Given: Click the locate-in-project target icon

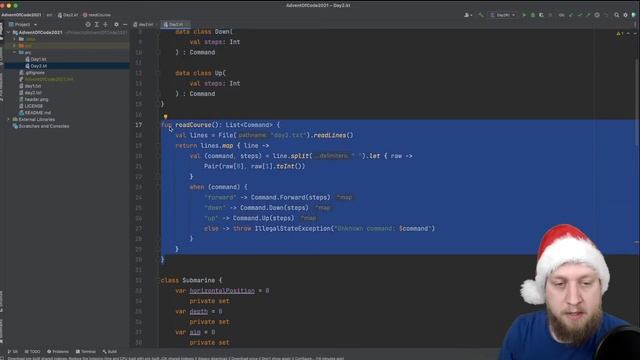Looking at the screenshot, I should pos(88,24).
